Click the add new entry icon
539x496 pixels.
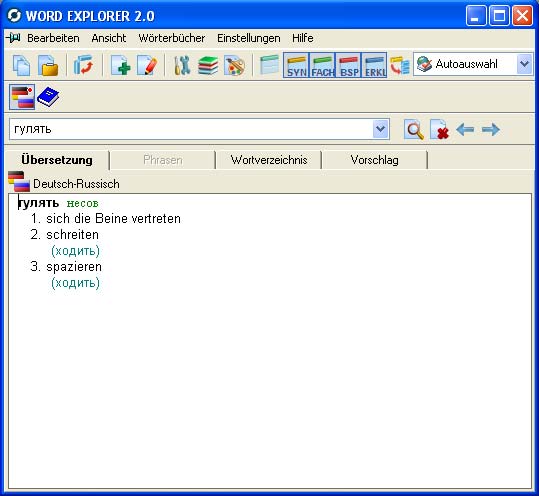point(120,65)
